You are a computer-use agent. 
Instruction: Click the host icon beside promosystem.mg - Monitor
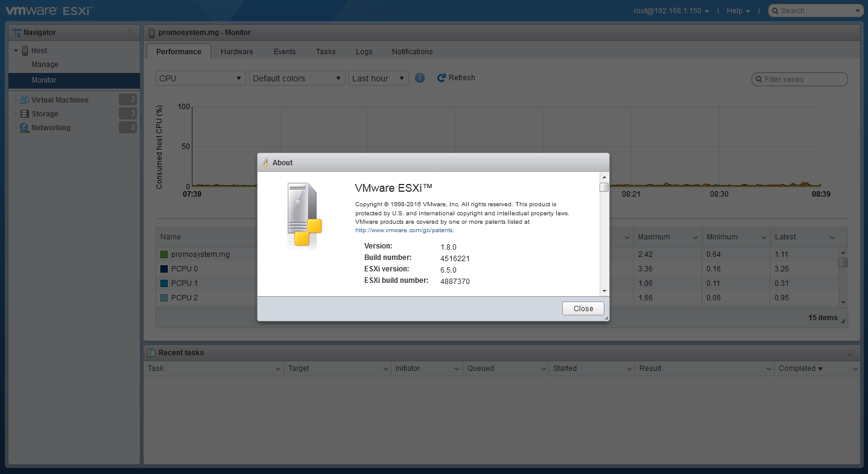[x=153, y=33]
